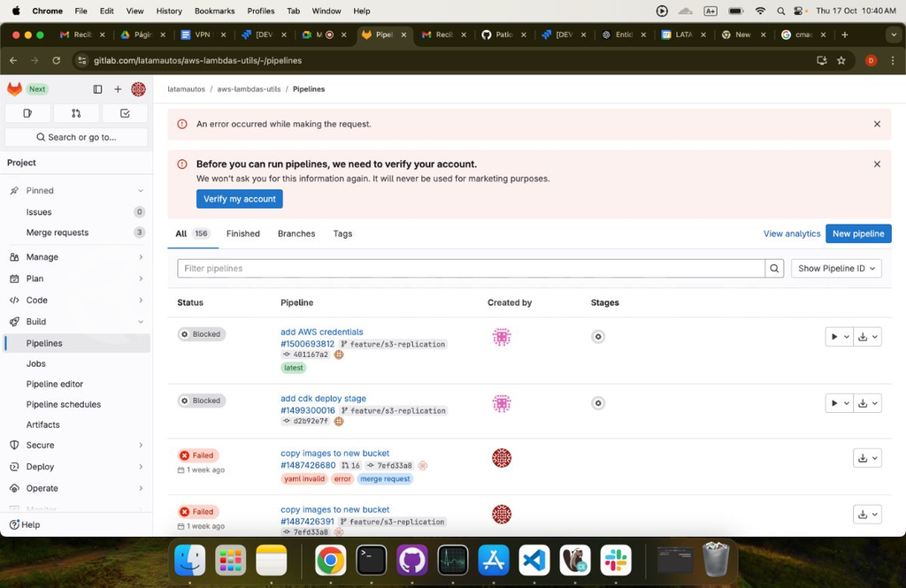The image size is (906, 588).
Task: Open the to-do list shortcut icon
Action: coord(125,113)
